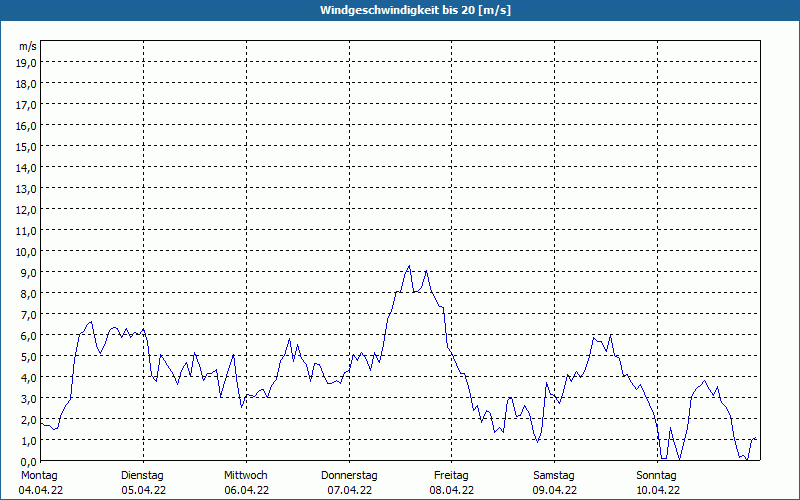The image size is (800, 500).
Task: Select the 3,0 y-axis value
Action: [28, 399]
